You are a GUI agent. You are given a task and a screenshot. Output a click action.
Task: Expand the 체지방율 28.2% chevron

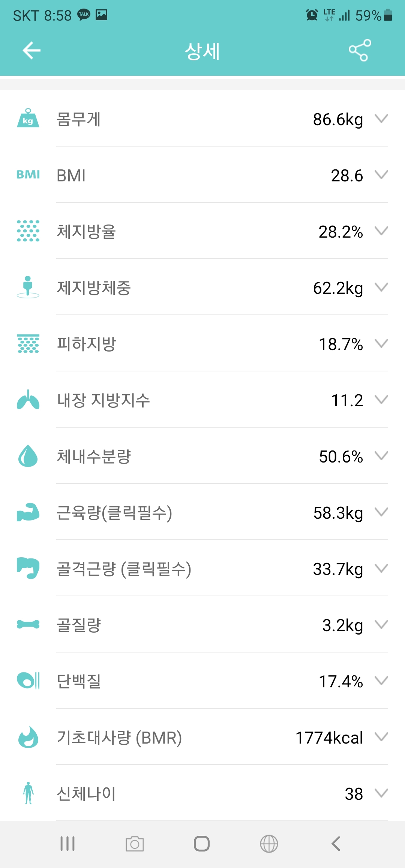click(x=381, y=231)
